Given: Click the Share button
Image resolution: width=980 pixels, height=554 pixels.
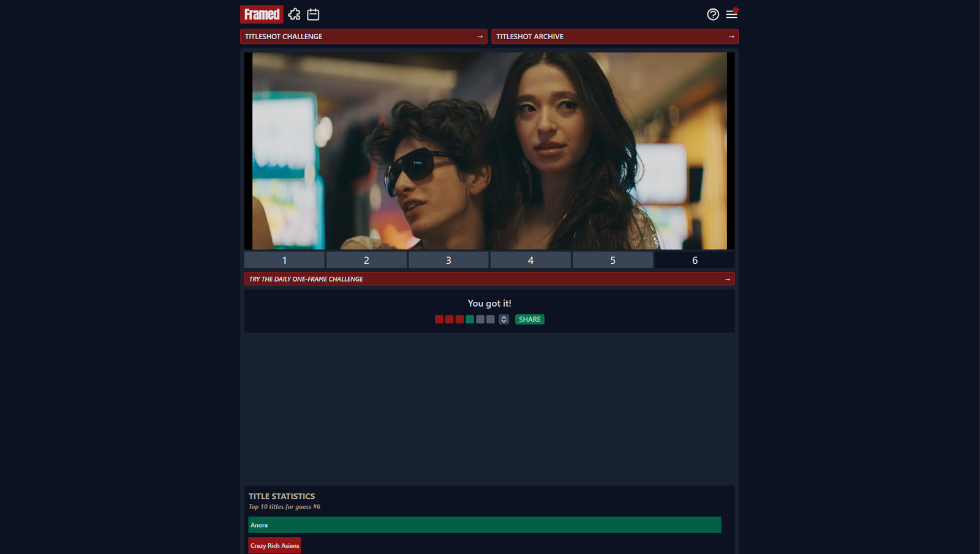Looking at the screenshot, I should click(x=530, y=320).
